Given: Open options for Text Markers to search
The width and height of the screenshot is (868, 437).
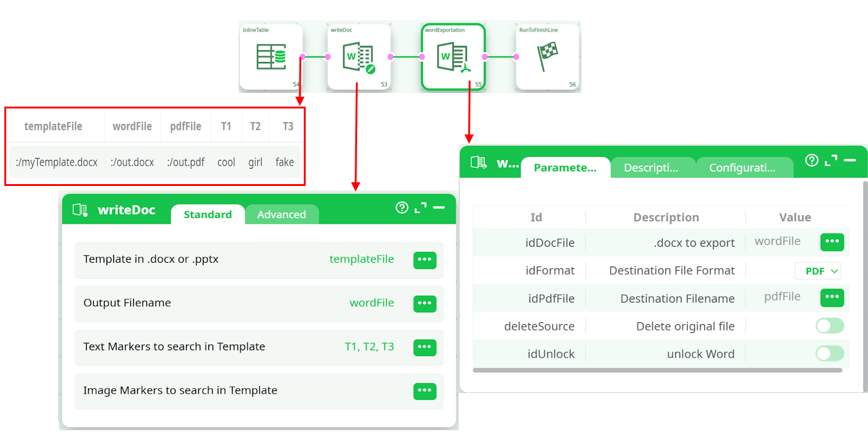Looking at the screenshot, I should [x=425, y=348].
